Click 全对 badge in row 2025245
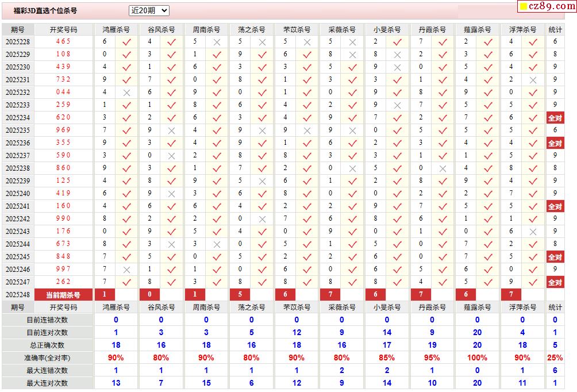Viewport: 577px width, 392px height. point(555,258)
